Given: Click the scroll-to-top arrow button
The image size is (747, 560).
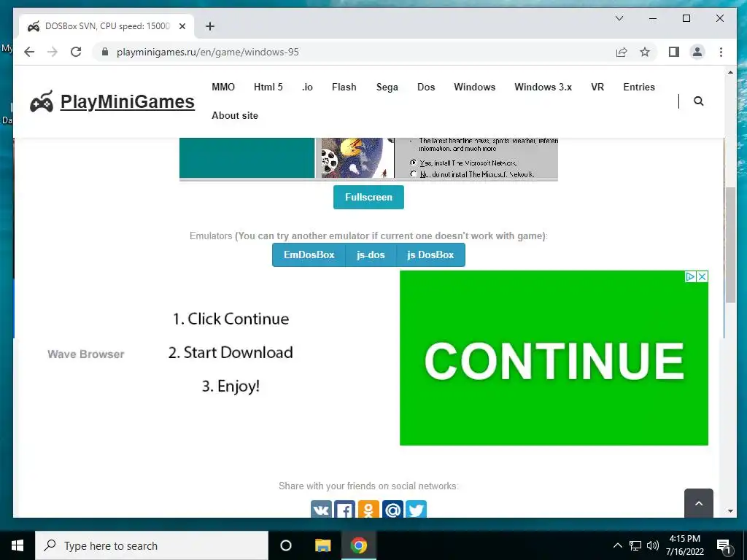Looking at the screenshot, I should click(698, 503).
